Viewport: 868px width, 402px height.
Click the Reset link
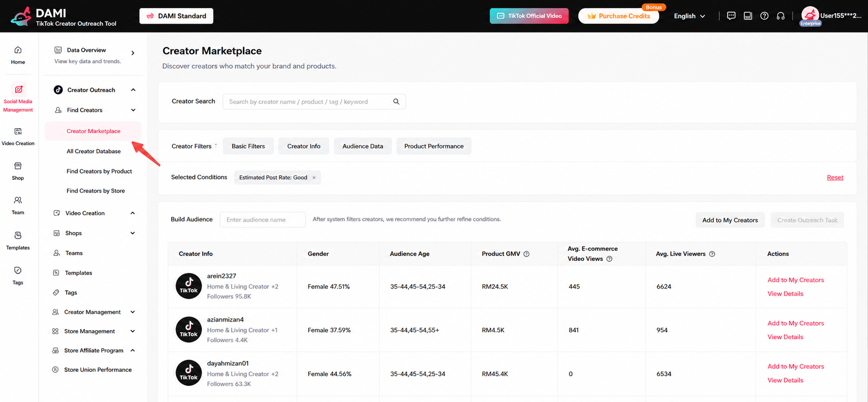(835, 177)
